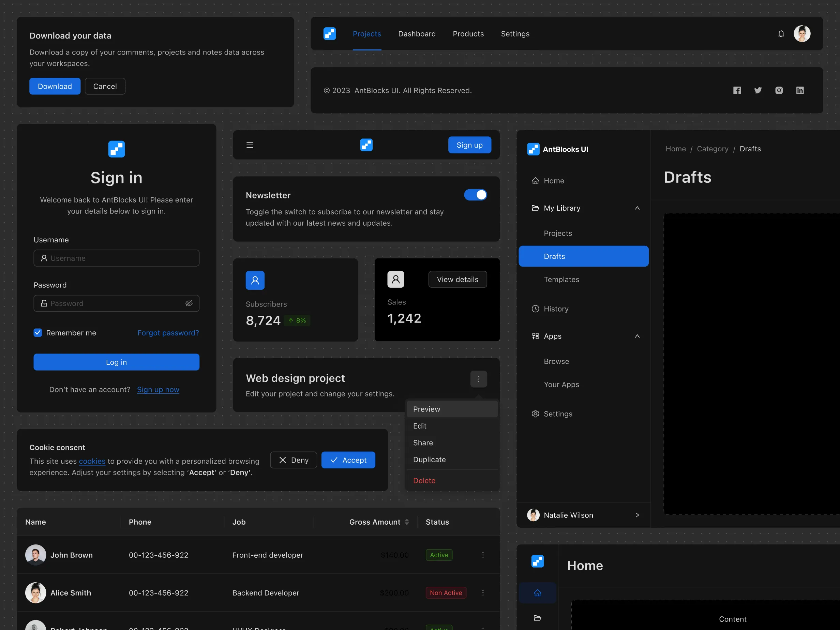Click the AntBlocks logo in the top navbar
840x630 pixels.
click(x=330, y=33)
